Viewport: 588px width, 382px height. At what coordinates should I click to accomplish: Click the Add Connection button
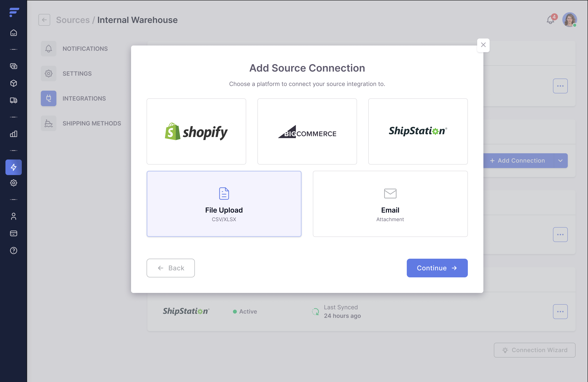(x=518, y=161)
